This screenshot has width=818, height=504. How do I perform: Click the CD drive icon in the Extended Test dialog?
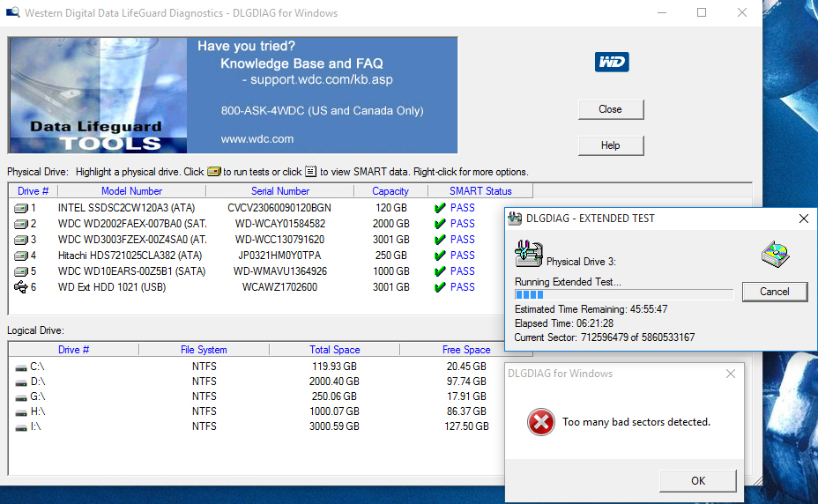coord(775,254)
